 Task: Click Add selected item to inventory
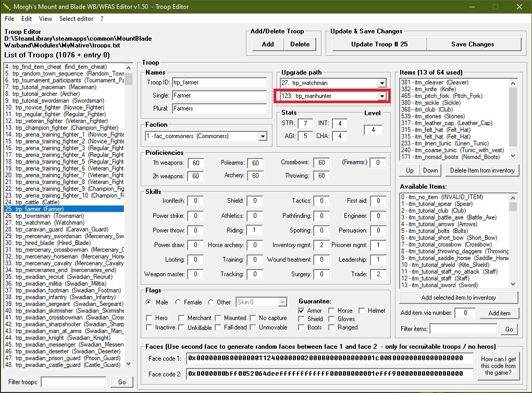[x=459, y=298]
